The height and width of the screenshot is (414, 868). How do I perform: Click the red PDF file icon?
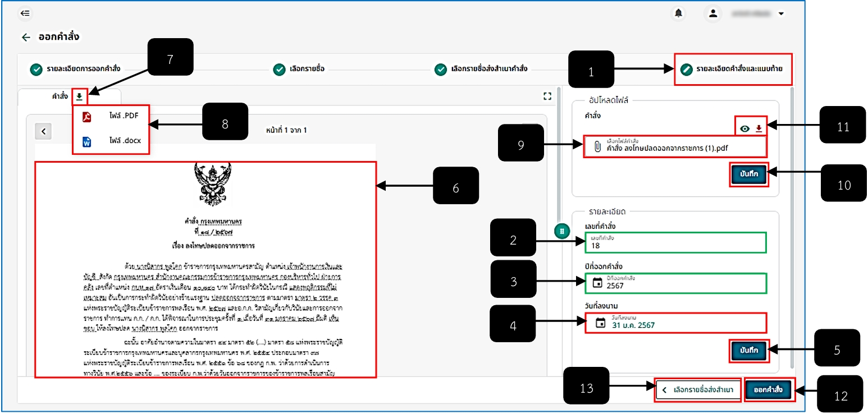tap(86, 117)
